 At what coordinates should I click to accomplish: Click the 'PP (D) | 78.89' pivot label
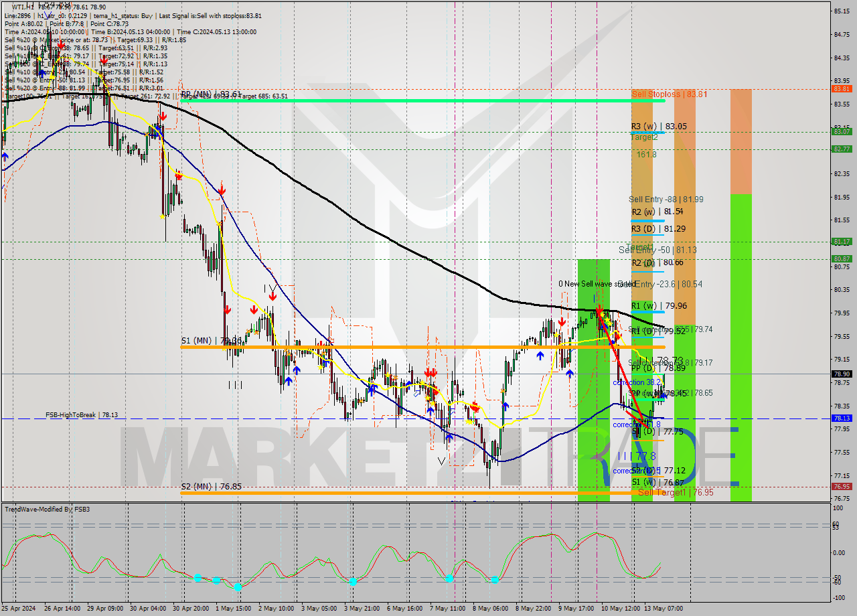[x=658, y=368]
